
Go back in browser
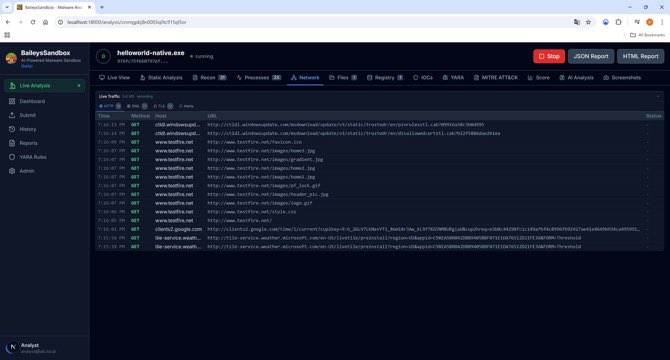(x=8, y=22)
